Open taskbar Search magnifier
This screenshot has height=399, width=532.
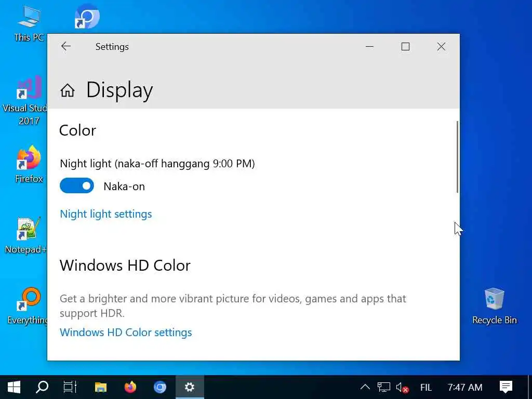click(42, 387)
